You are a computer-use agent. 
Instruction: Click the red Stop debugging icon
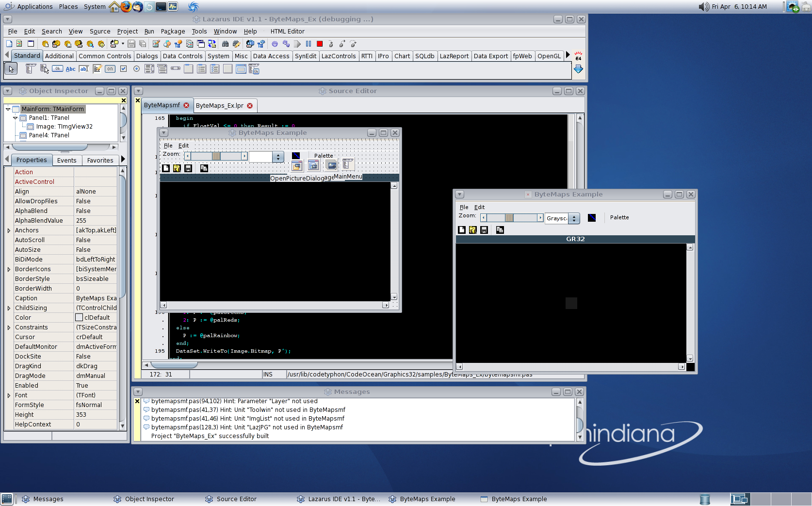pos(320,44)
